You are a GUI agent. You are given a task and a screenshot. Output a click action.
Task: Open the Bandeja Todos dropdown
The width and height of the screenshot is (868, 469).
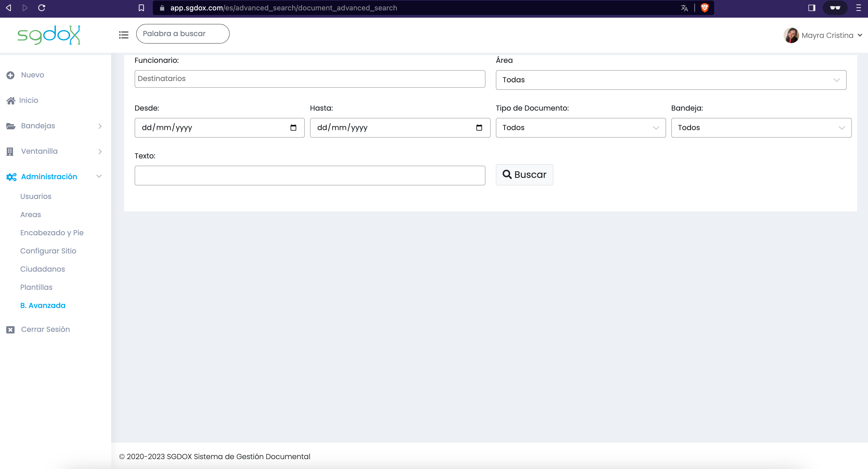(x=761, y=128)
